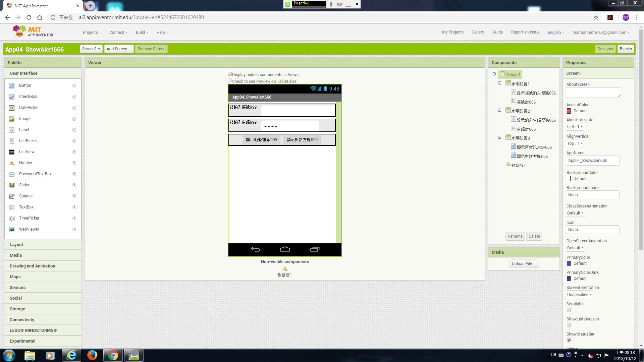The width and height of the screenshot is (644, 362).
Task: Open the Windows Start menu
Action: click(9, 355)
